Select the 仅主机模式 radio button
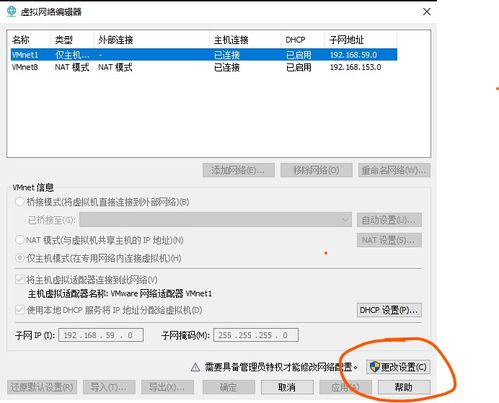The width and height of the screenshot is (499, 403). [x=20, y=258]
